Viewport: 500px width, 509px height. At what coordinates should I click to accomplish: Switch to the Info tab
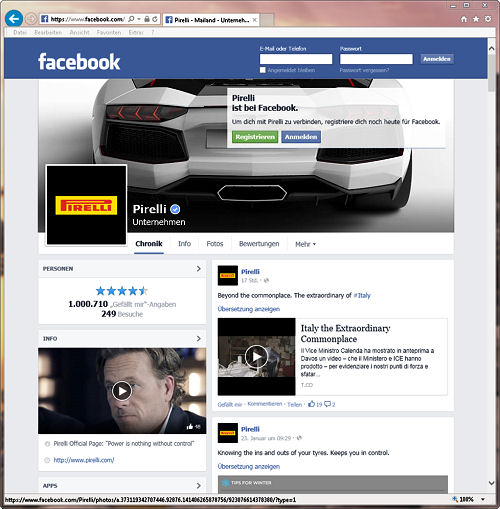click(x=184, y=244)
